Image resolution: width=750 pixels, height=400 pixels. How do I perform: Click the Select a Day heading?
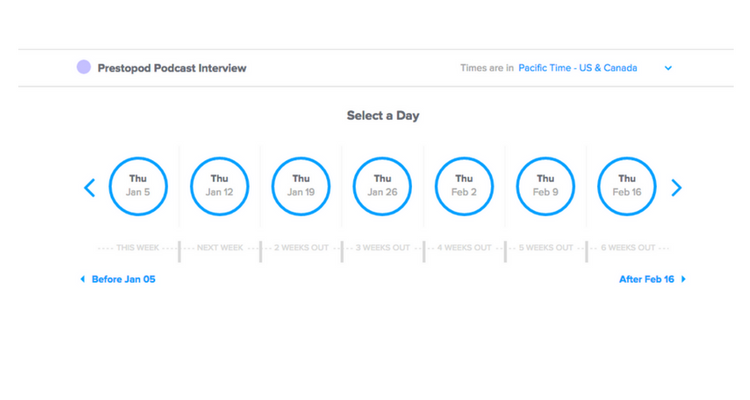click(x=383, y=115)
